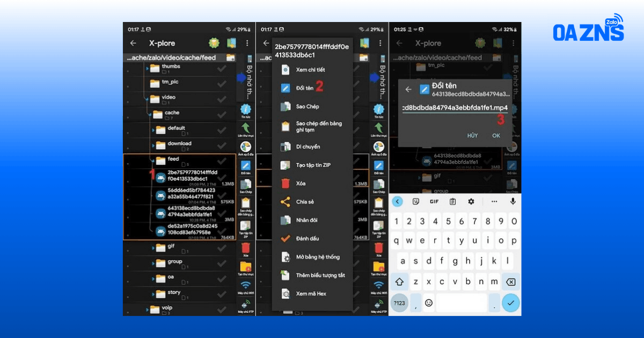Tap the Đổi tên sidebar icon in left screenshot
Viewport: 644px width, 338px height.
pos(246,165)
